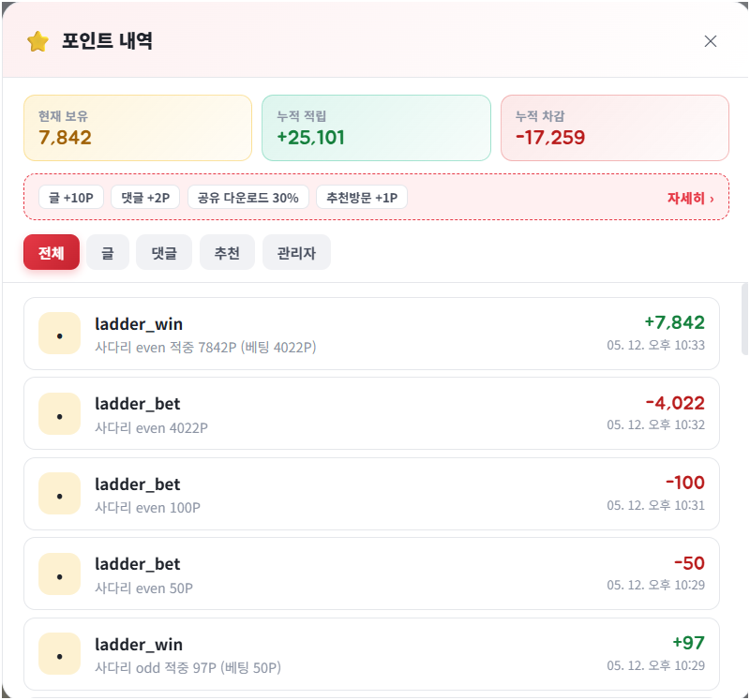Switch to the 댓글 filter tab

(x=164, y=252)
